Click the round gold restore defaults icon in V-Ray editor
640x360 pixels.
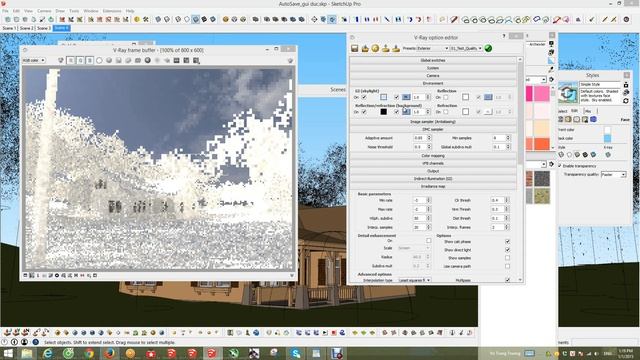pyautogui.click(x=375, y=48)
